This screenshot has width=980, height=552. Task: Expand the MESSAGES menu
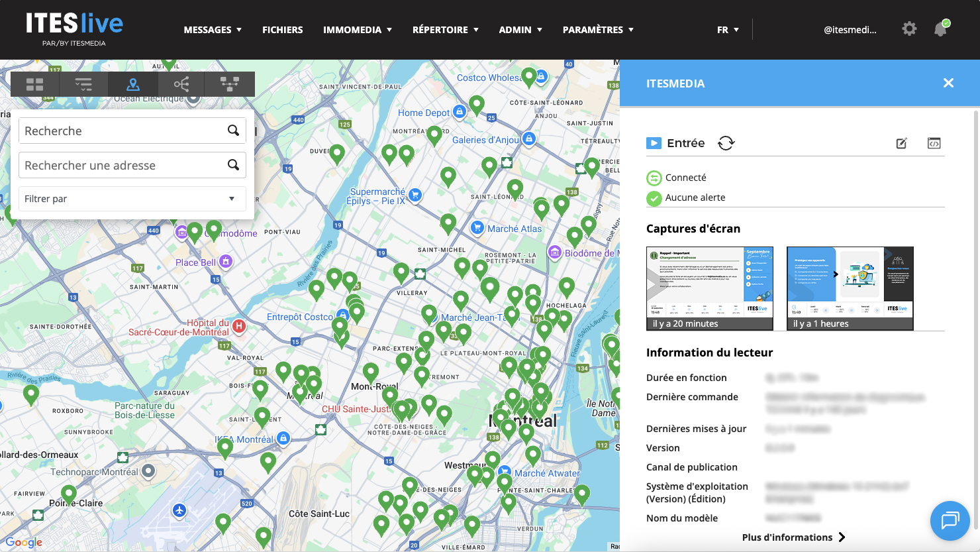[213, 30]
